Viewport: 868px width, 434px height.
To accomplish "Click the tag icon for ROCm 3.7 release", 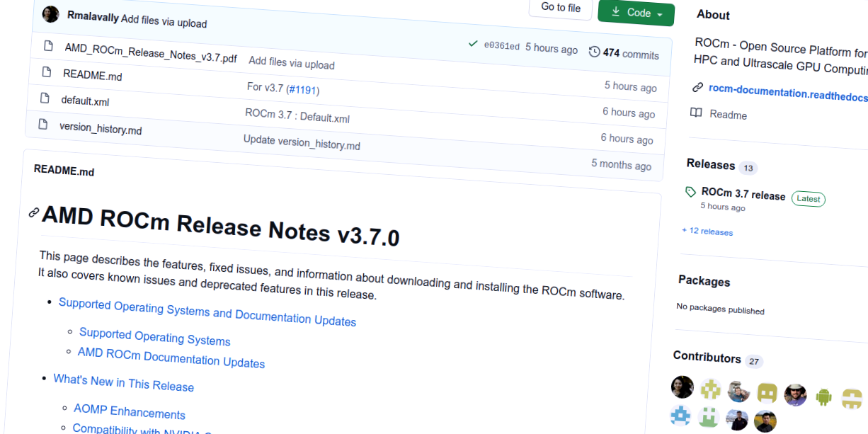I will [690, 192].
